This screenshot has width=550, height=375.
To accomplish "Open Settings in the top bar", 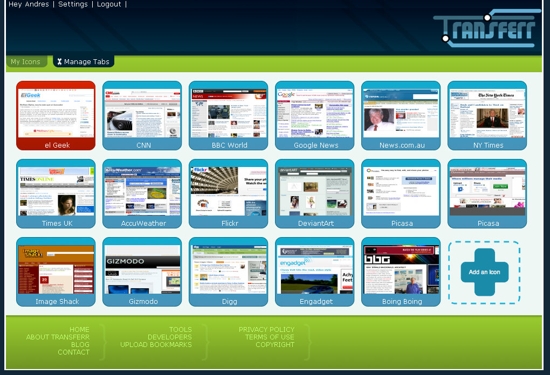I will click(x=73, y=4).
